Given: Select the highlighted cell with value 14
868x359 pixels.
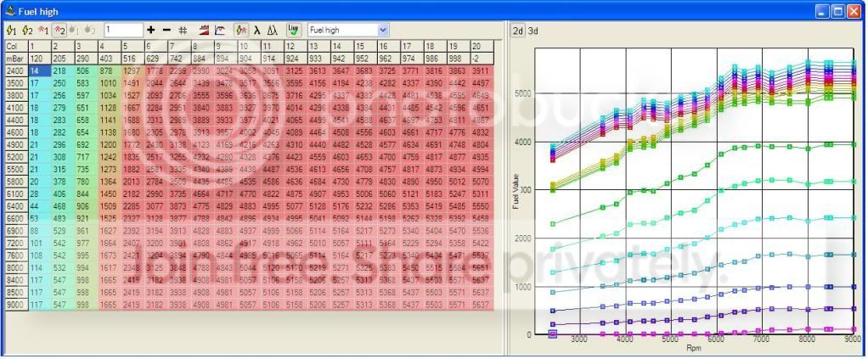Looking at the screenshot, I should point(38,72).
